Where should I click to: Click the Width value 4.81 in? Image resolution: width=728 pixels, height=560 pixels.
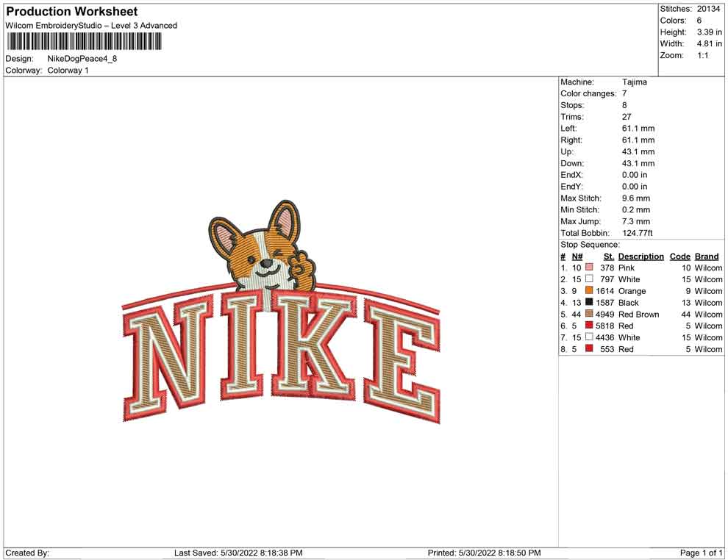(710, 43)
